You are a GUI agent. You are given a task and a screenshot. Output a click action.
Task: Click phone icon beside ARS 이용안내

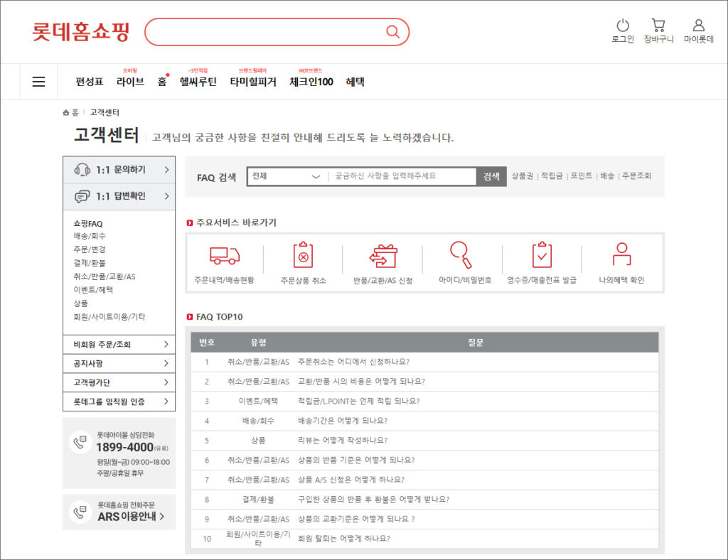[x=80, y=512]
